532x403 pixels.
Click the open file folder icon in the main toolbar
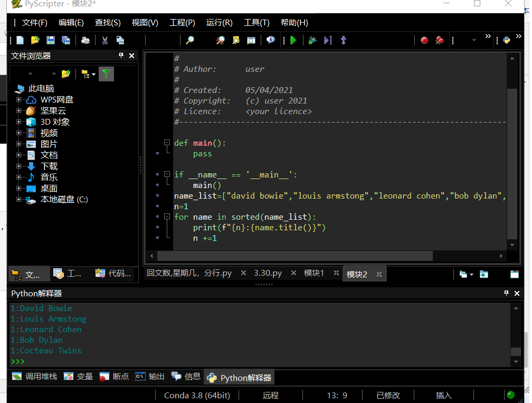pos(35,40)
